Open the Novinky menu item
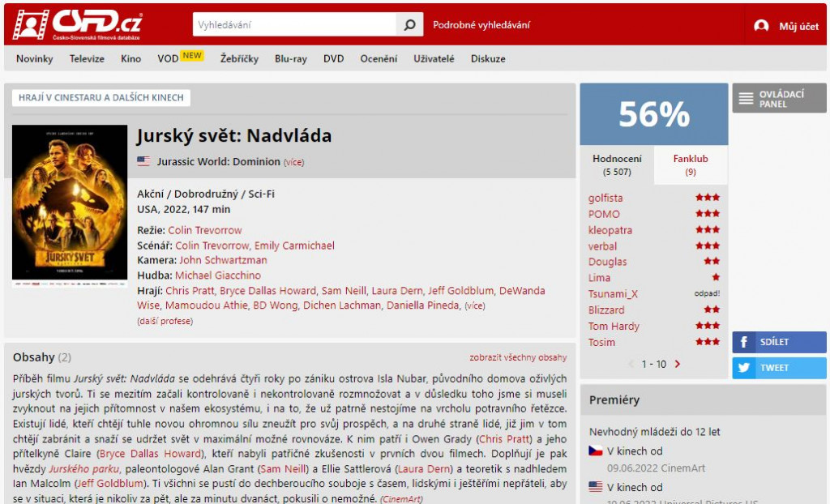 [x=34, y=59]
